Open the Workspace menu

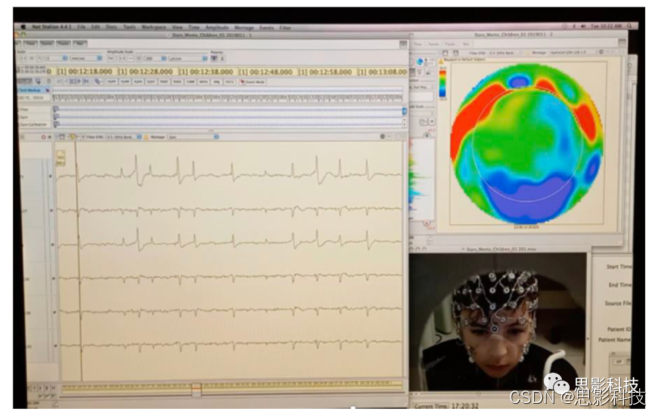(x=154, y=27)
